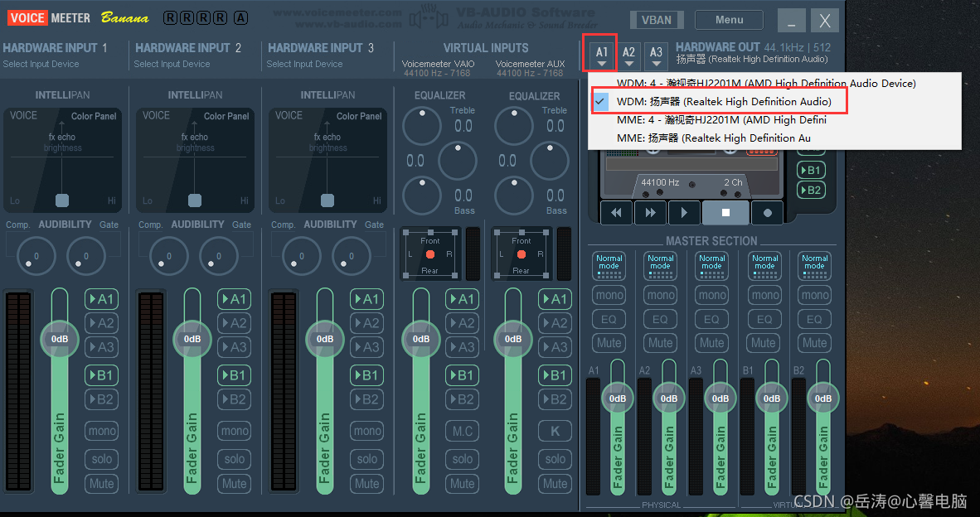Enable A3 routing on Hardware Input 1

pos(101,346)
